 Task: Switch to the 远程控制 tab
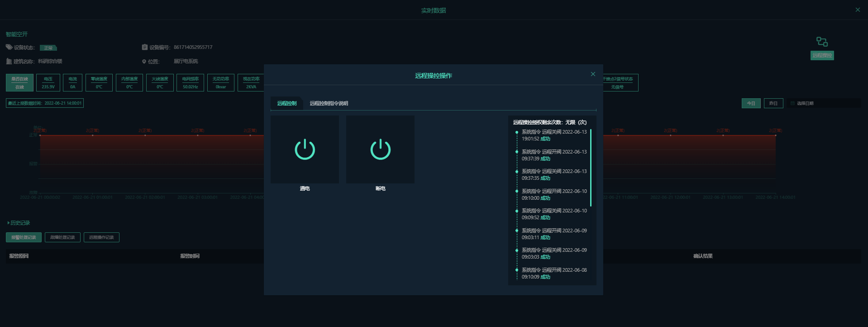tap(287, 103)
